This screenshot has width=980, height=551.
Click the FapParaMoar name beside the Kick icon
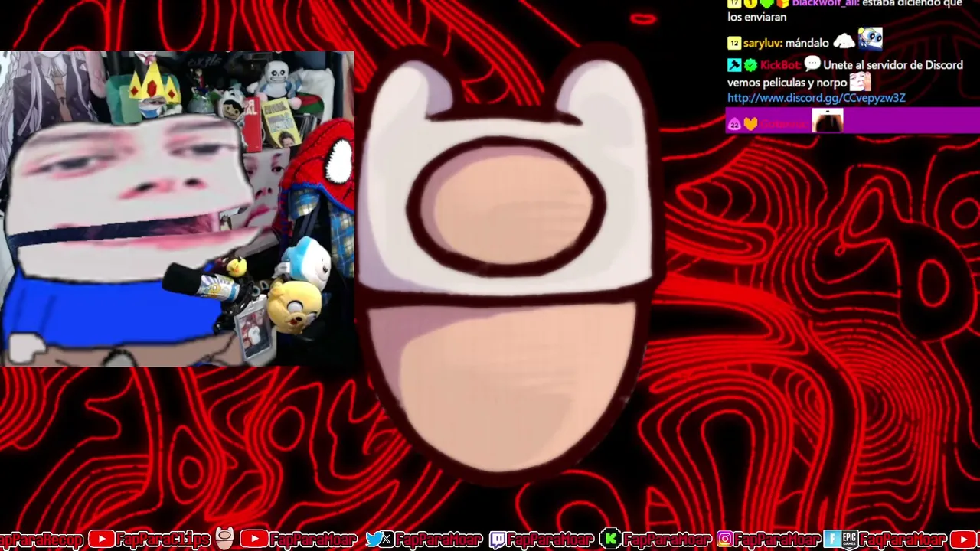(x=666, y=540)
